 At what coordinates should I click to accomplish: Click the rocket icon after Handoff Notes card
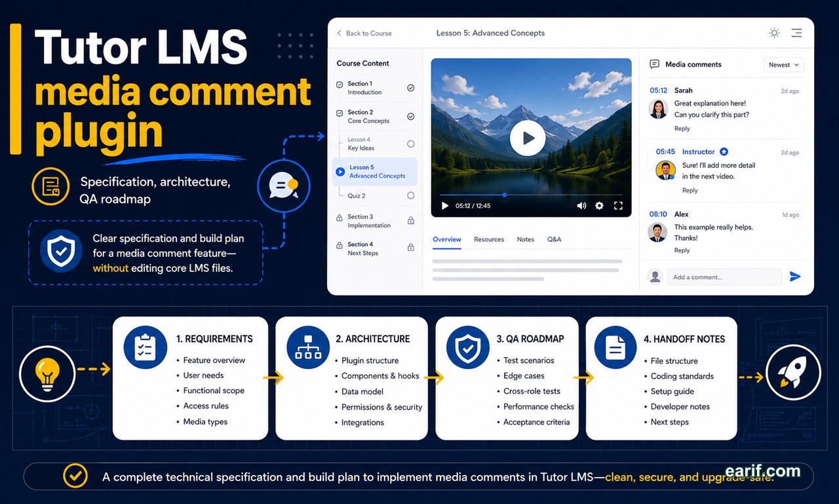[x=792, y=373]
